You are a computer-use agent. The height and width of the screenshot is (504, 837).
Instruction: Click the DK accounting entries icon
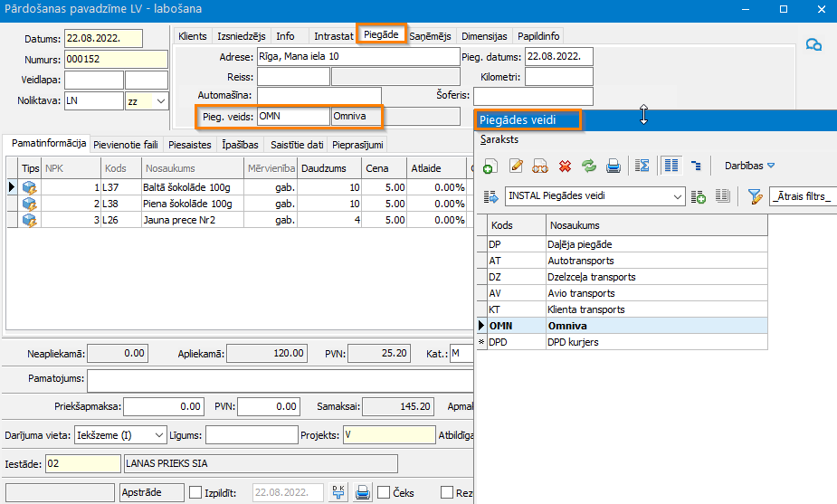(338, 492)
